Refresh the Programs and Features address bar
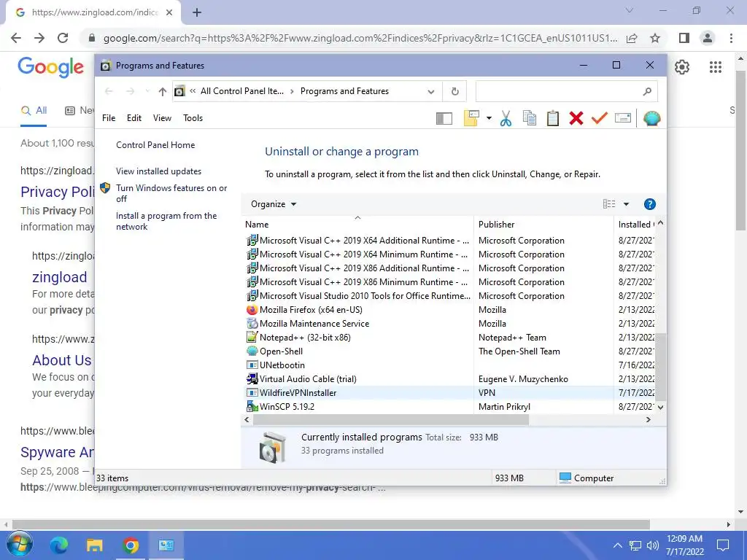The image size is (747, 560). point(455,91)
